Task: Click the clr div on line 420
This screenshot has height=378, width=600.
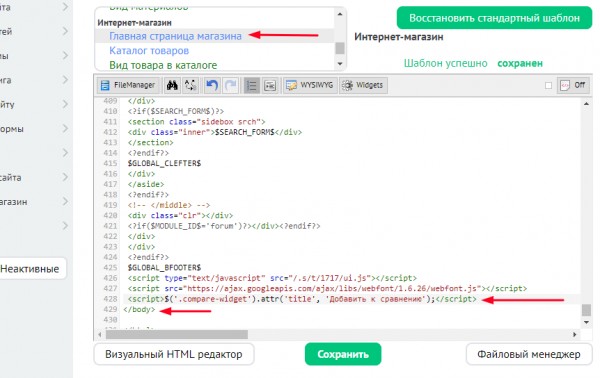Action: [180, 215]
